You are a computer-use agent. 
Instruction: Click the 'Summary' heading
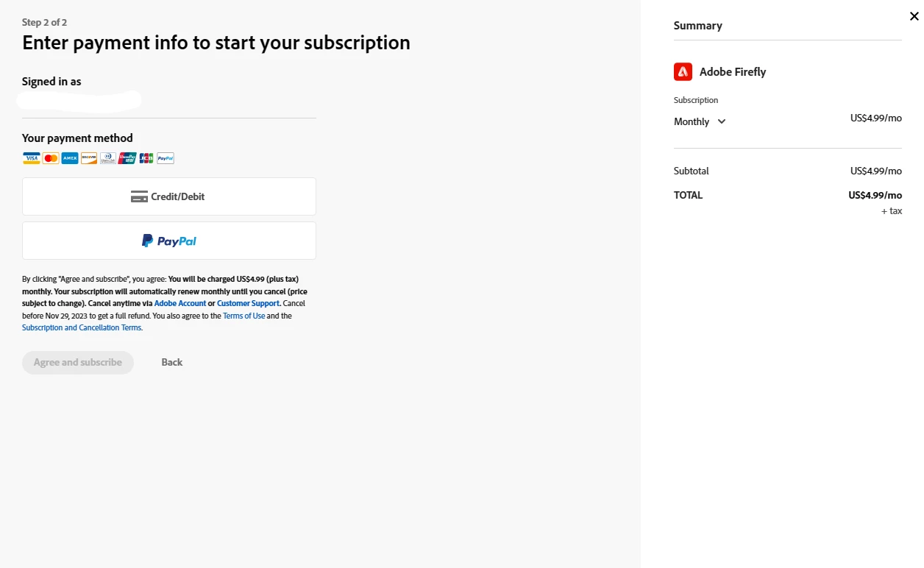point(697,26)
